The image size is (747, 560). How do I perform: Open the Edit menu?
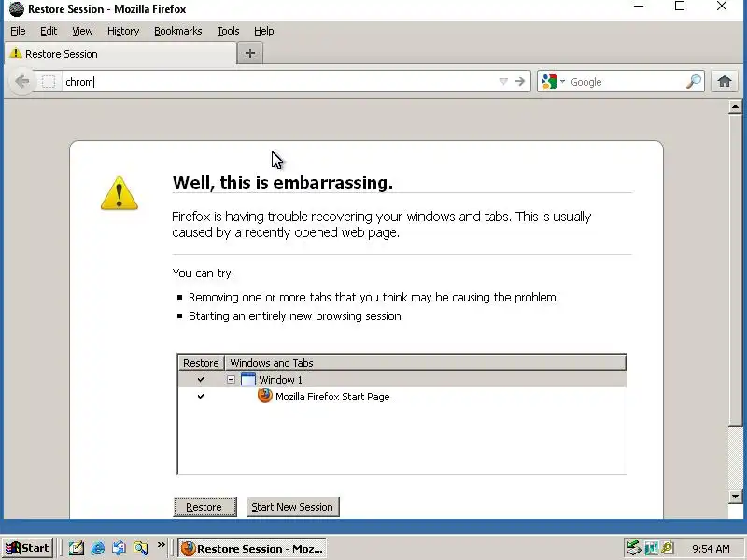pyautogui.click(x=49, y=31)
